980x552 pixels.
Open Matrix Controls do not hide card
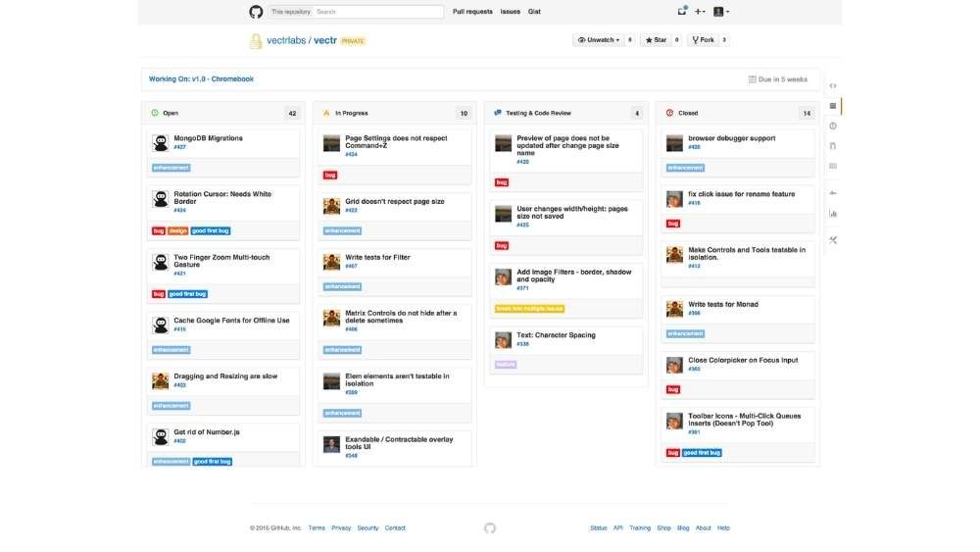click(x=401, y=317)
